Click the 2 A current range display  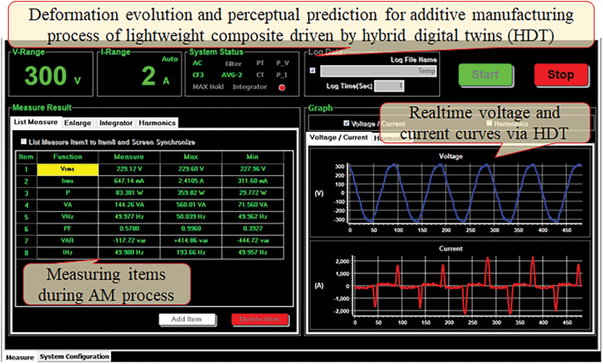(155, 76)
